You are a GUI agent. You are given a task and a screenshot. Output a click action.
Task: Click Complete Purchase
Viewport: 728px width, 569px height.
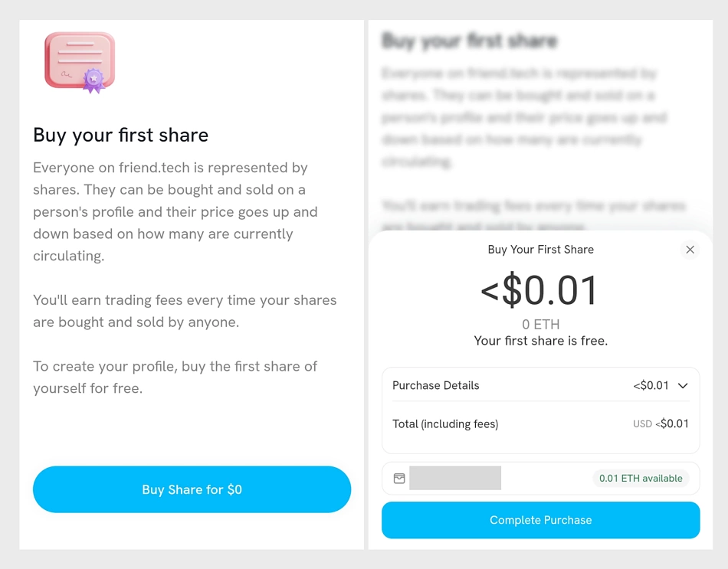coord(540,520)
